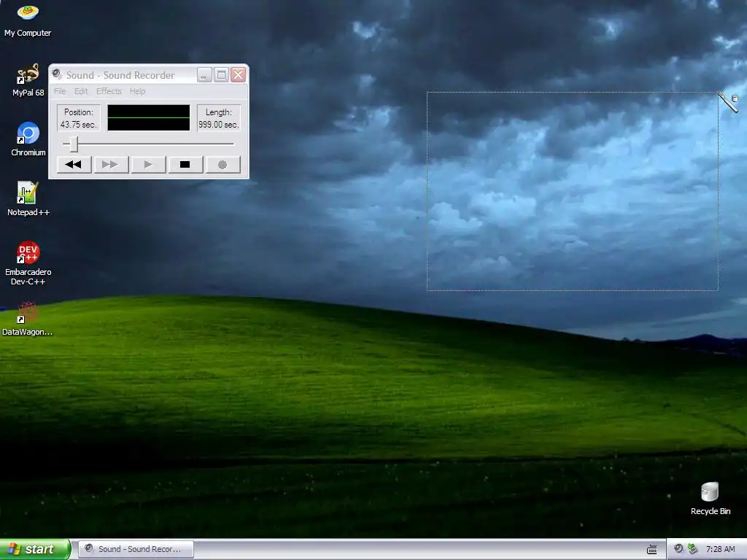Image resolution: width=747 pixels, height=560 pixels.
Task: Select the Embarcadero Dev-C++ shortcut
Action: tap(28, 262)
